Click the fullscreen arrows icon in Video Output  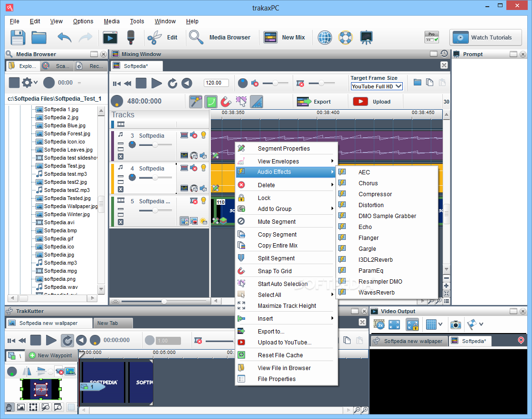point(394,324)
